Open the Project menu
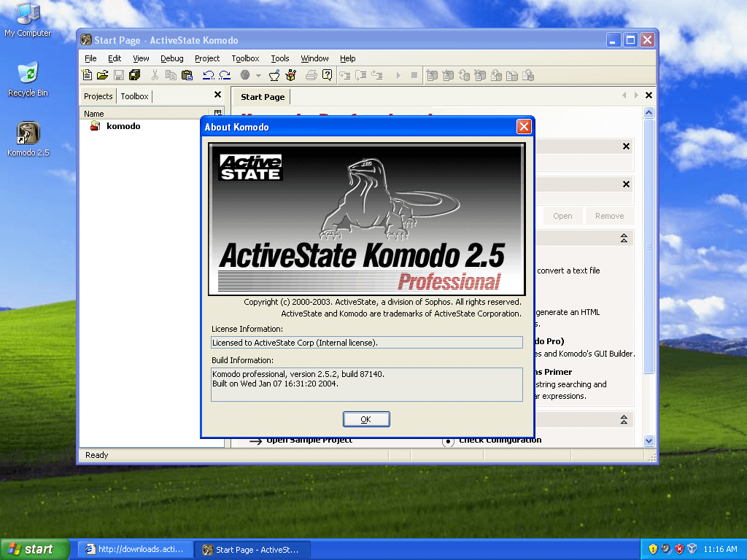Viewport: 747px width, 560px height. click(207, 58)
